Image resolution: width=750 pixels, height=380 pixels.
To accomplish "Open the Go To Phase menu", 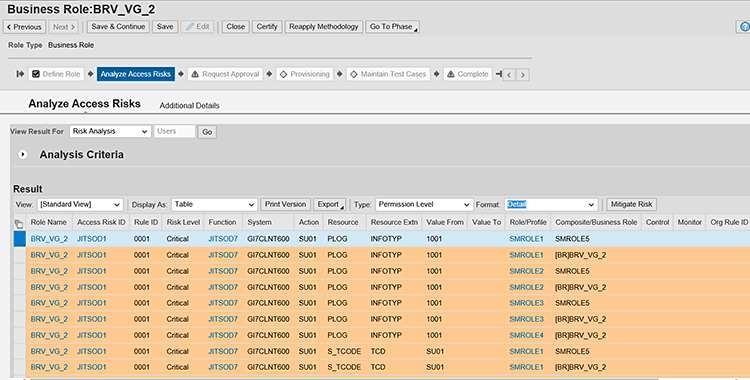I will (x=393, y=27).
